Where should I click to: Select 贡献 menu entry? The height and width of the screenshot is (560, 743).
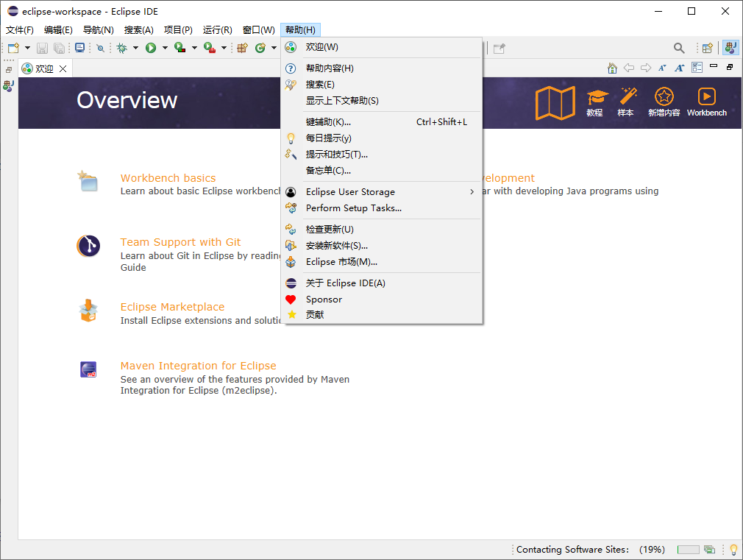click(382, 314)
